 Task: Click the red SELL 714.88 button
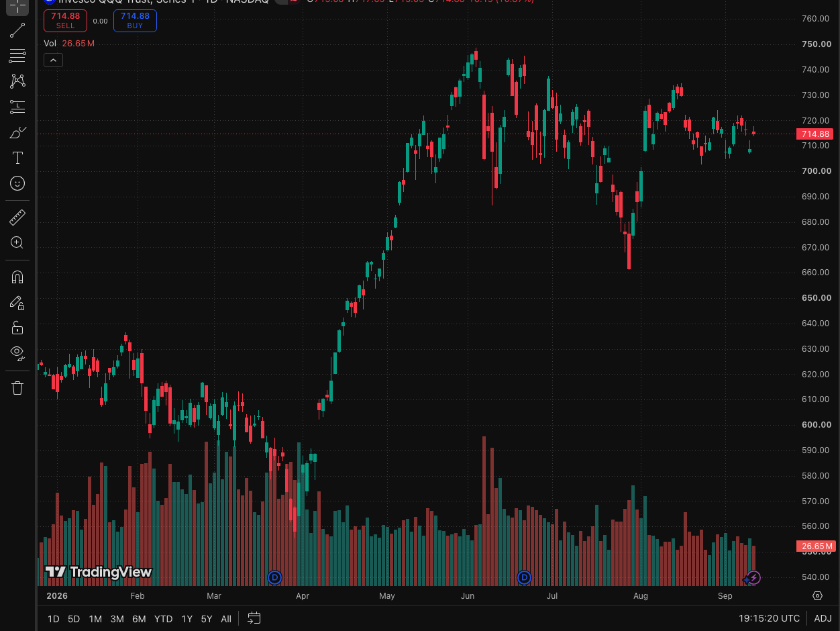pos(65,21)
